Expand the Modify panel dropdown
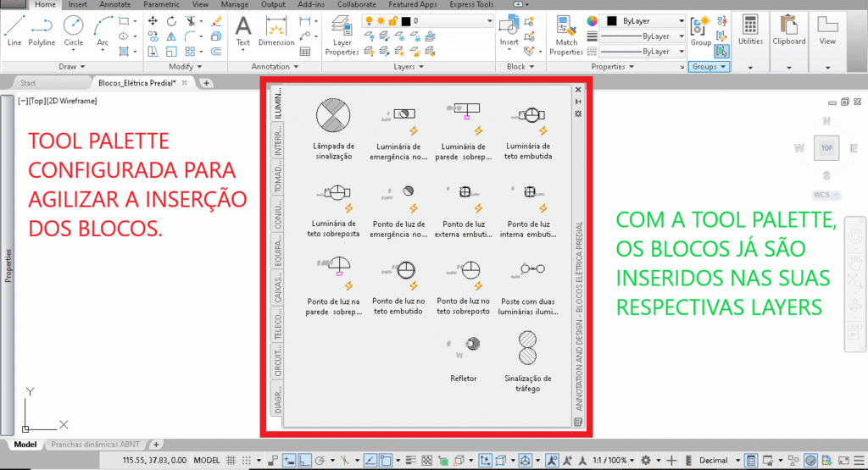This screenshot has height=470, width=868. 186,66
